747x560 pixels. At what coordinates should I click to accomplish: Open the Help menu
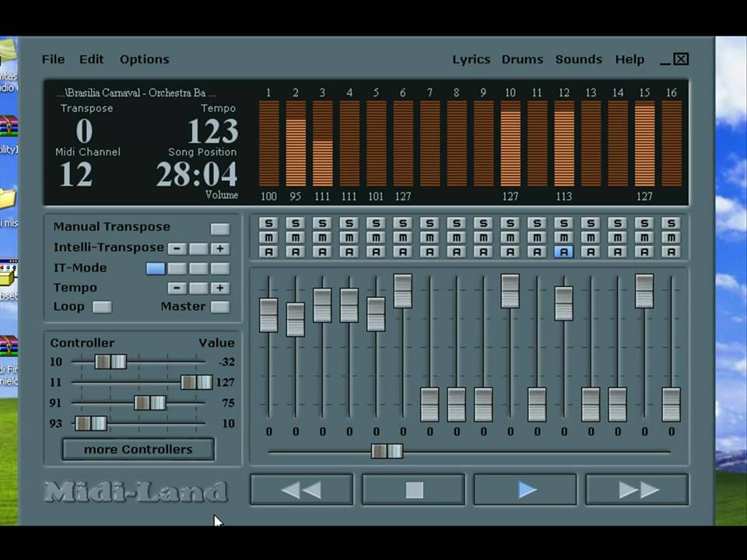coord(630,60)
